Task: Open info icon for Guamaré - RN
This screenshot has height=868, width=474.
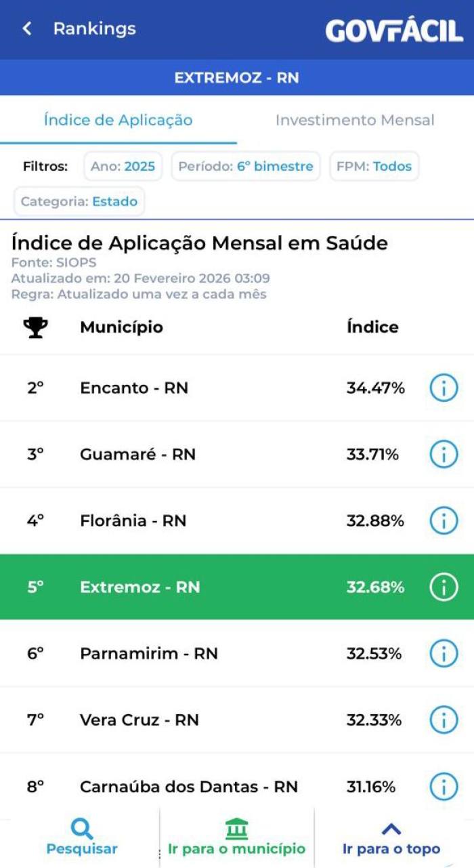Action: click(x=444, y=455)
